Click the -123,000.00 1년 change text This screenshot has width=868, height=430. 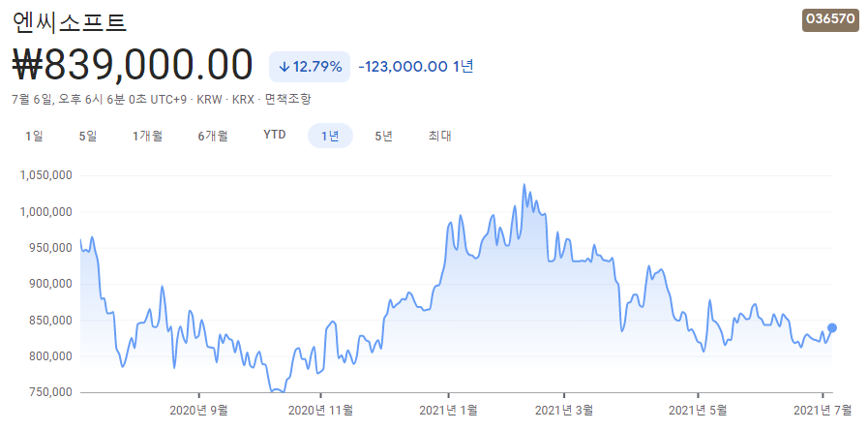tap(416, 67)
